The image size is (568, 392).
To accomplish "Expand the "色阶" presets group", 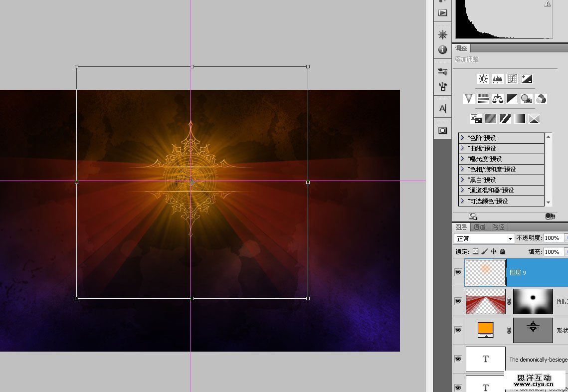I will click(x=462, y=138).
